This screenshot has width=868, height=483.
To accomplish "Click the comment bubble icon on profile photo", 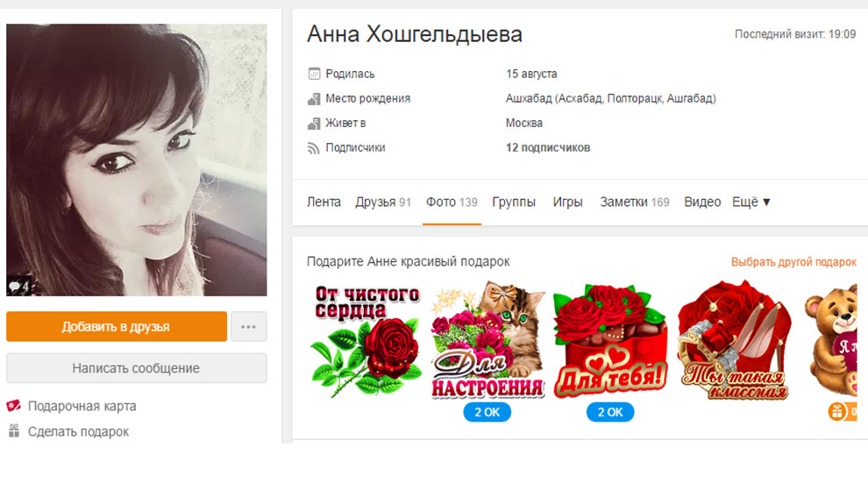I will [x=14, y=287].
